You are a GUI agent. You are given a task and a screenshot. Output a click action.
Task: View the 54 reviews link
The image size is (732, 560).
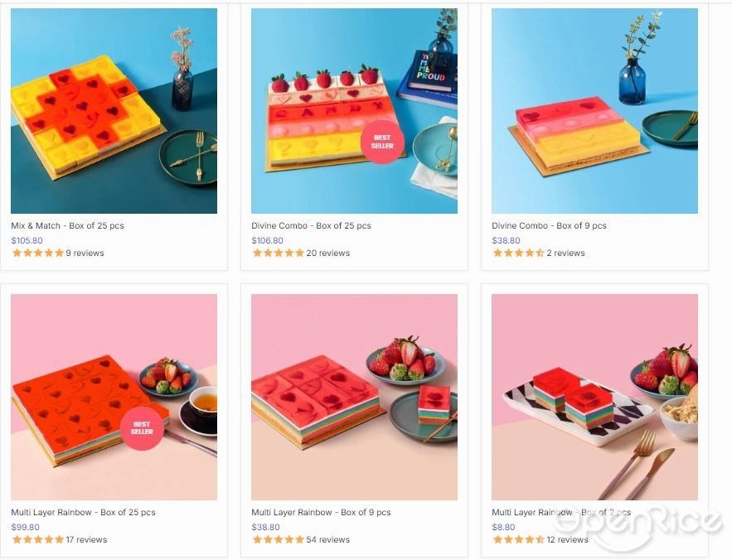click(327, 539)
